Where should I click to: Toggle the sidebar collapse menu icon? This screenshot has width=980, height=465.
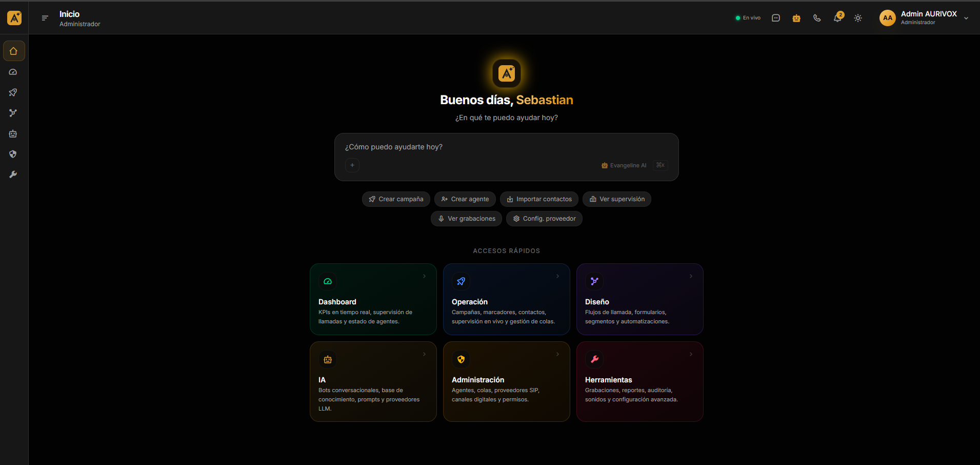45,18
